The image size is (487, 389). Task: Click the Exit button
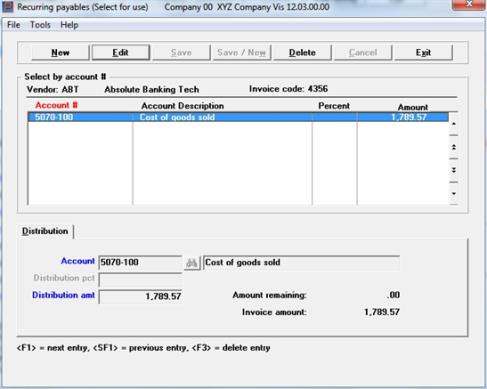click(x=423, y=53)
